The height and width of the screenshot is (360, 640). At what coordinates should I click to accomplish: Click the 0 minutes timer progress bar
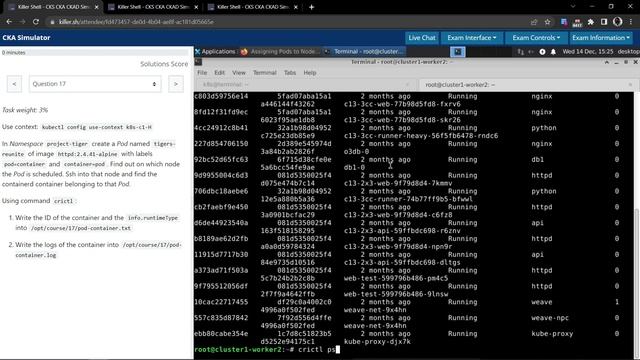(96, 52)
